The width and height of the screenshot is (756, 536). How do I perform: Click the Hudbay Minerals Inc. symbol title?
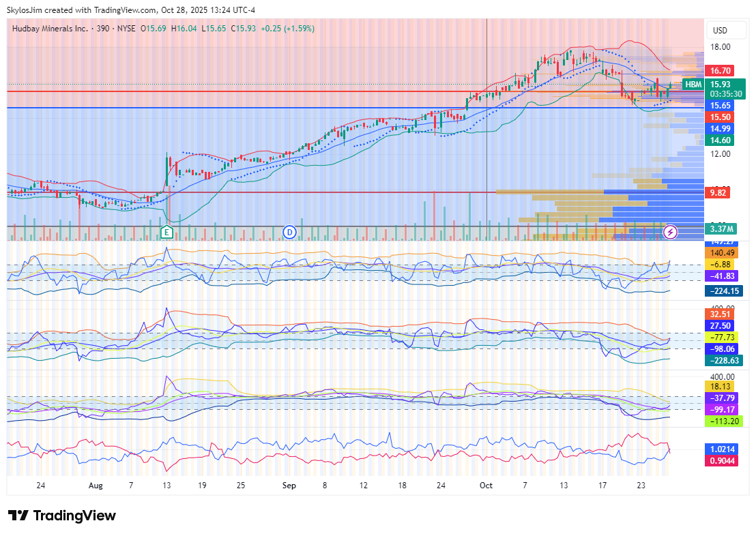pyautogui.click(x=50, y=29)
